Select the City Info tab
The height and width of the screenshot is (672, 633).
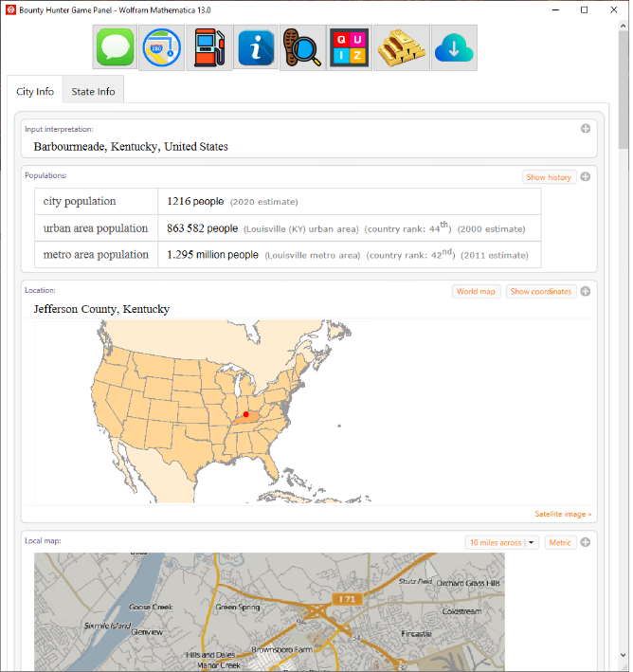(35, 92)
